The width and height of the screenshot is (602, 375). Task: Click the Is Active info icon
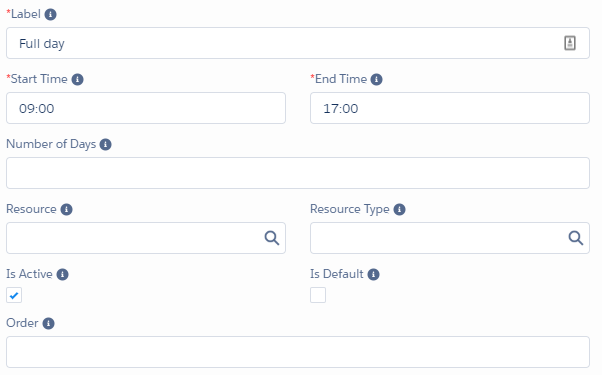(62, 274)
